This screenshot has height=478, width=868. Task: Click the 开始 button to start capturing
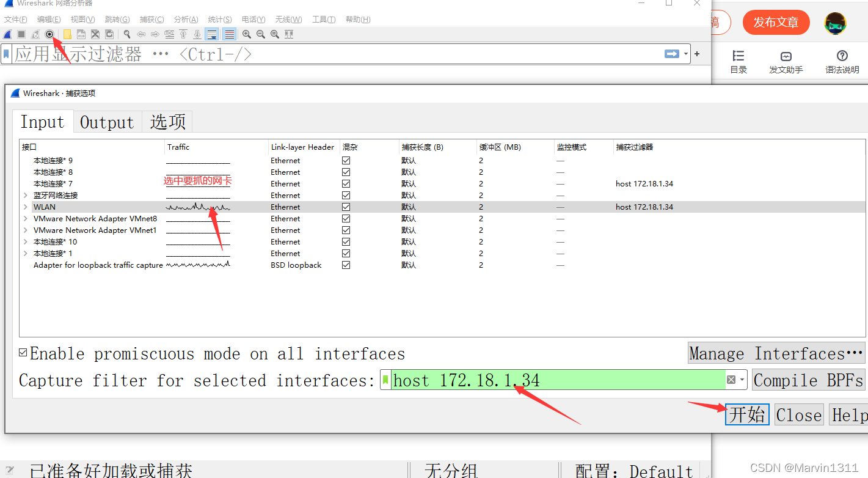click(746, 414)
